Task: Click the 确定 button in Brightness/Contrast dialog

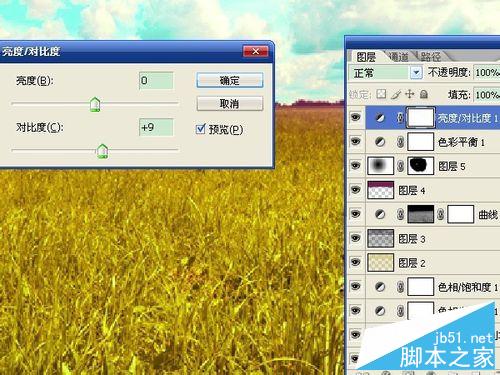Action: point(230,80)
